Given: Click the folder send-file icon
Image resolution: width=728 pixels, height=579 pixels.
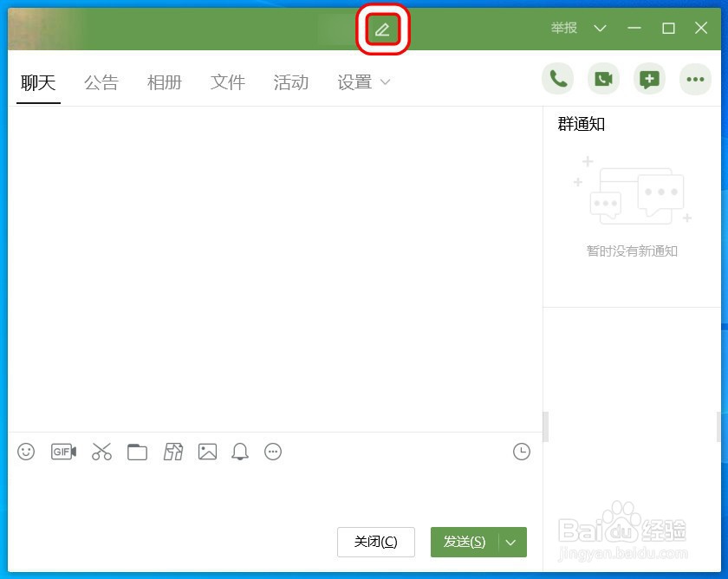Looking at the screenshot, I should click(138, 452).
